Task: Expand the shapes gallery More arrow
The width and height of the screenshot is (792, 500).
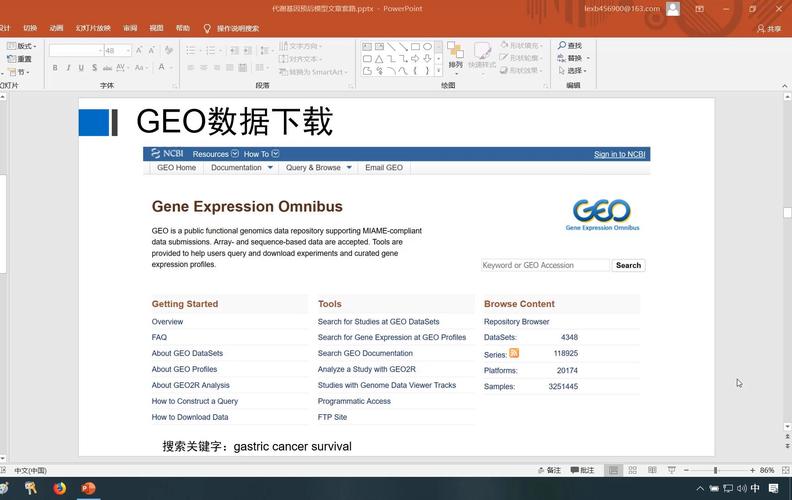Action: (438, 71)
